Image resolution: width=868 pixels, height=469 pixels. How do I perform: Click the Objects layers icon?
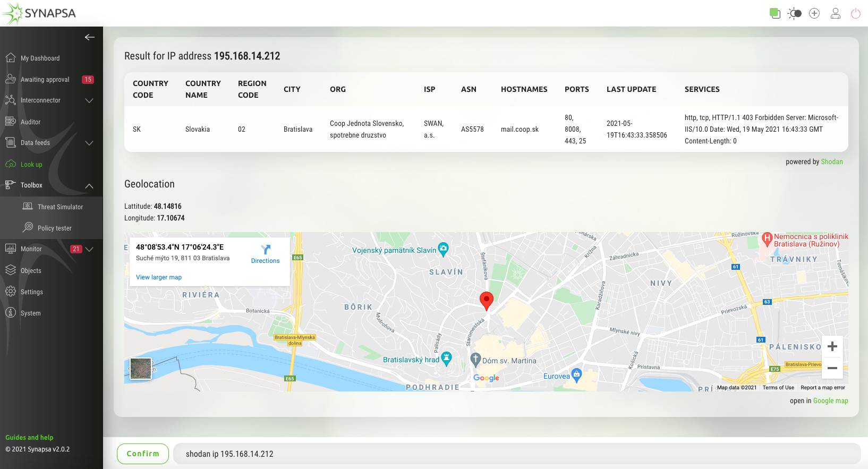[10, 270]
